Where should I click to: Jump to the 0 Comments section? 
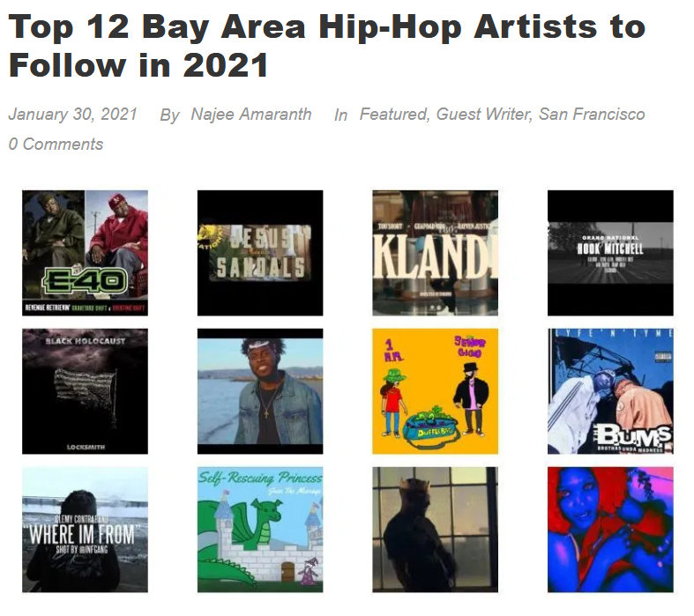click(x=56, y=145)
